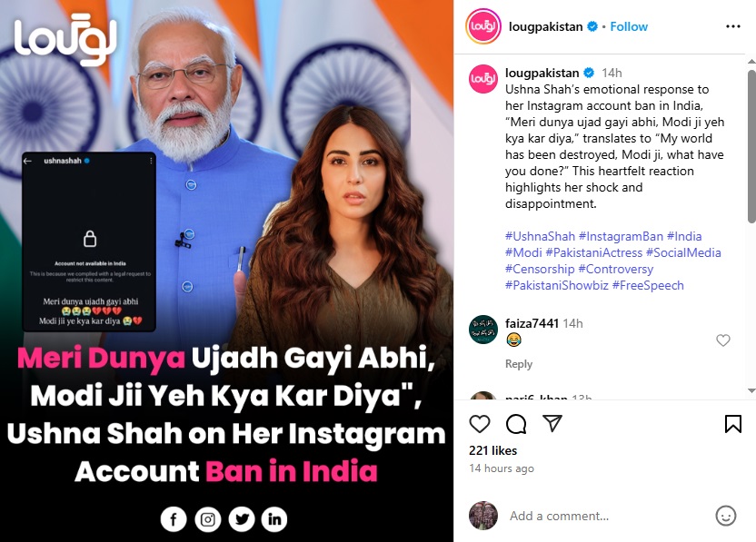Click the lougpakistan profile picture in header
The image size is (756, 542).
tap(483, 26)
